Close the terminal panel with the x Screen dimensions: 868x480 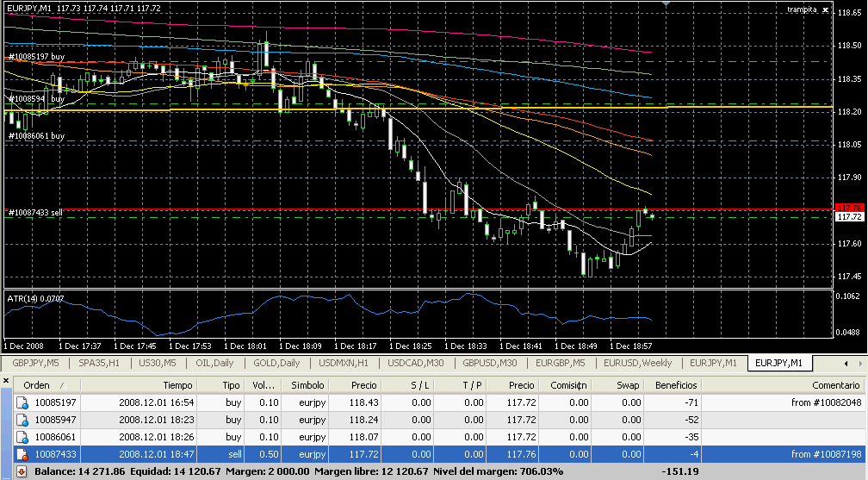[6, 381]
